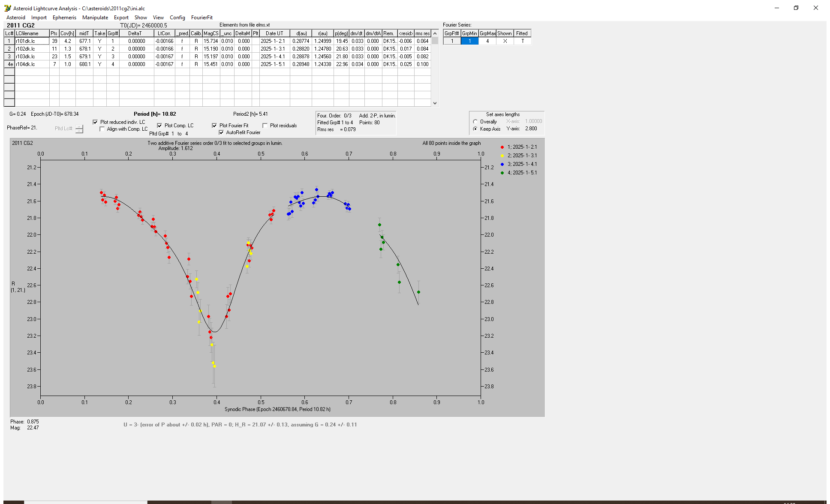
Task: Click the Period [h]= 10.82 label
Action: (155, 114)
